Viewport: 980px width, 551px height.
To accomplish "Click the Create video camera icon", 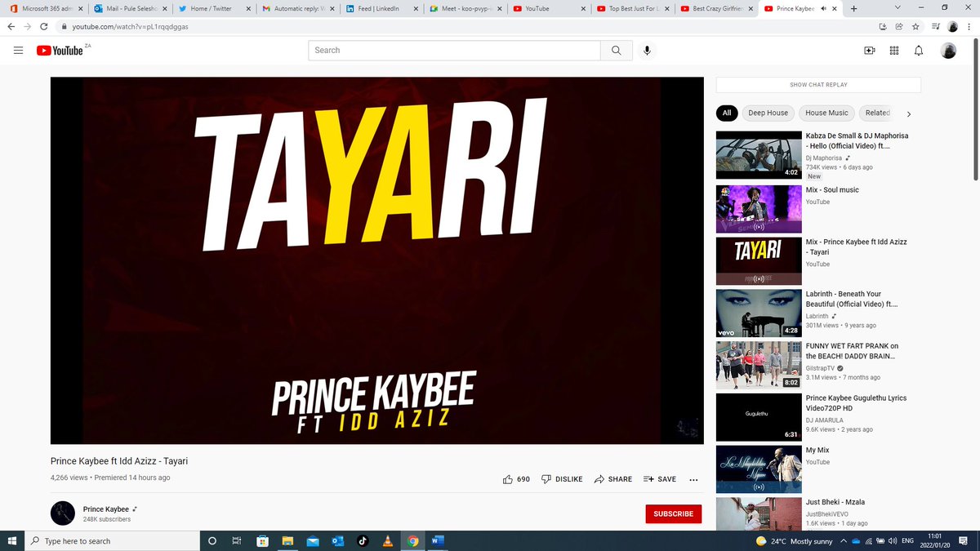I will click(x=869, y=50).
